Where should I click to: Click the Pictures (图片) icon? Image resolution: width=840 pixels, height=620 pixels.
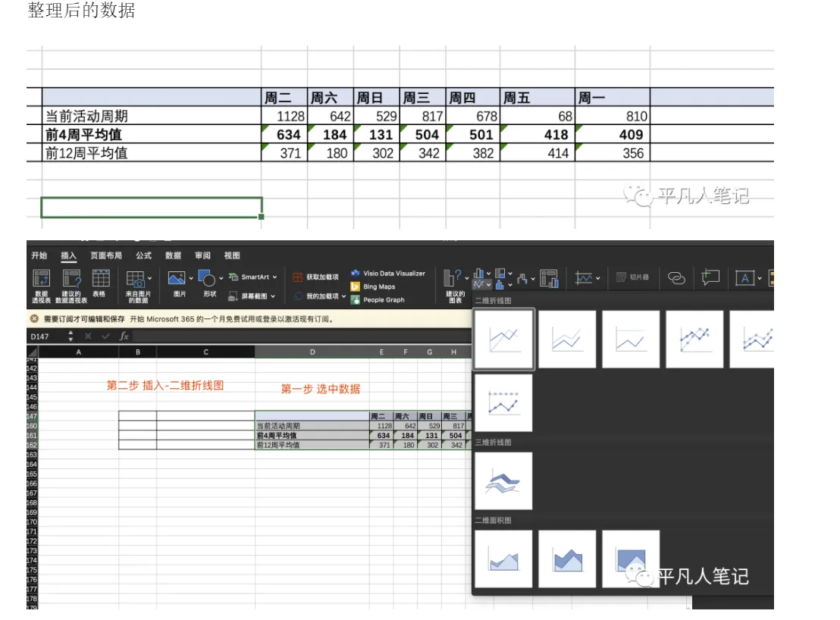click(x=176, y=278)
